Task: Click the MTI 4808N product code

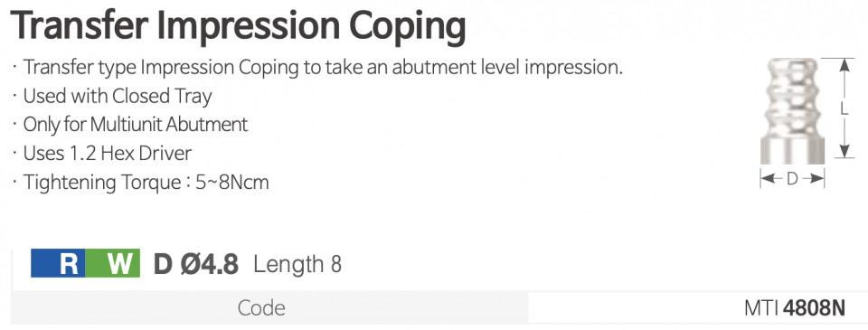Action: [x=795, y=309]
